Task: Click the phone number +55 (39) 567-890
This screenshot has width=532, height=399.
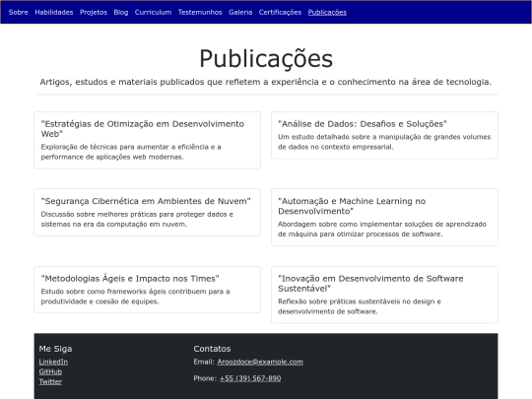Action: pos(250,378)
